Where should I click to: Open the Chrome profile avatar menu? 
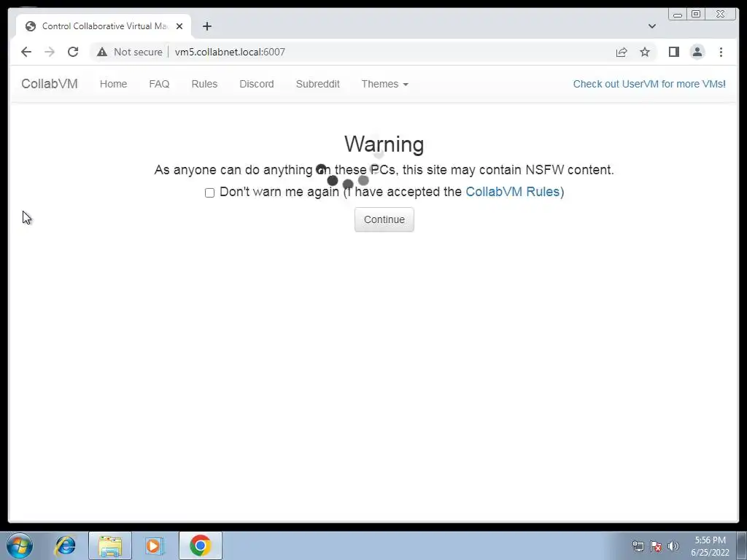point(697,52)
